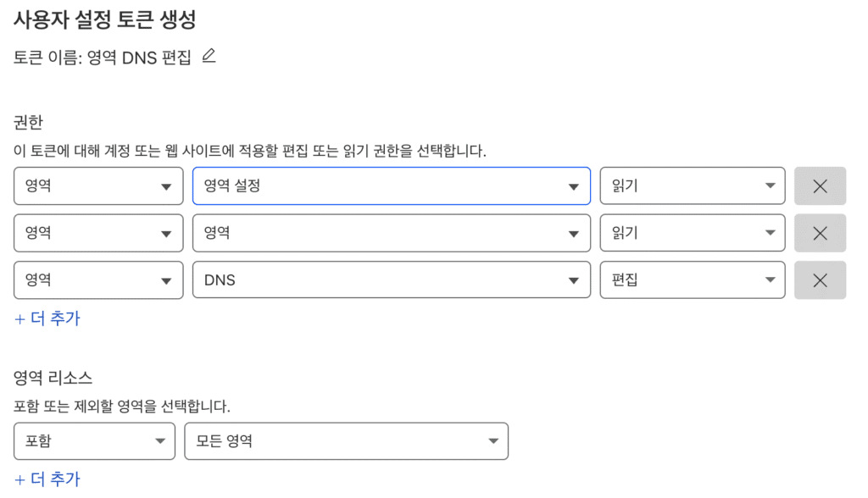This screenshot has height=498, width=868.
Task: Open first row's 영역 category dropdown
Action: (98, 186)
